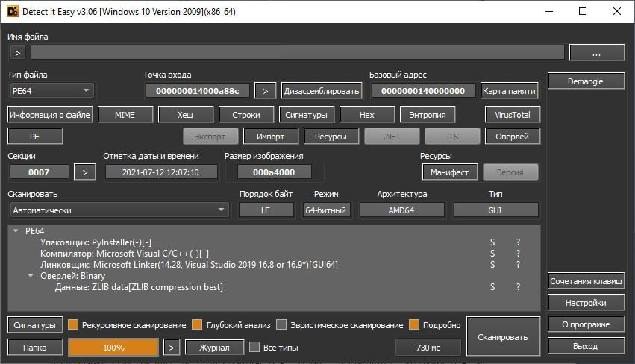Screen dimensions: 635x364
Task: Enable Все типы checkbox
Action: (x=254, y=347)
